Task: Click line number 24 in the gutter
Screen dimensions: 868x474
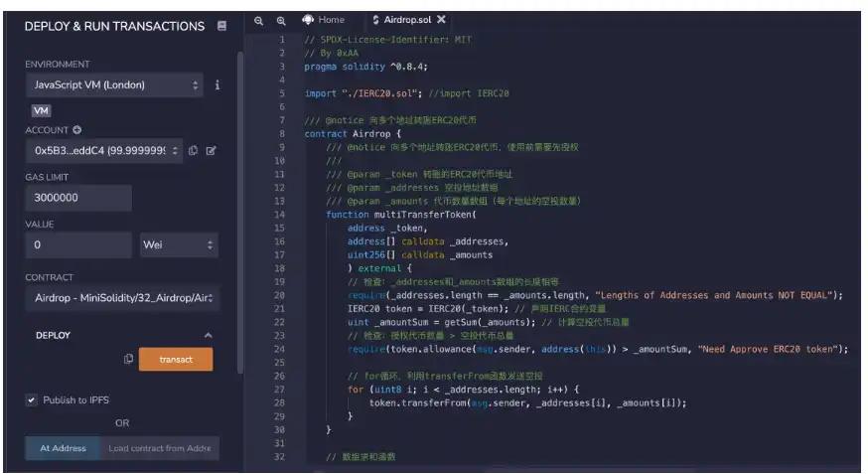Action: (x=279, y=349)
